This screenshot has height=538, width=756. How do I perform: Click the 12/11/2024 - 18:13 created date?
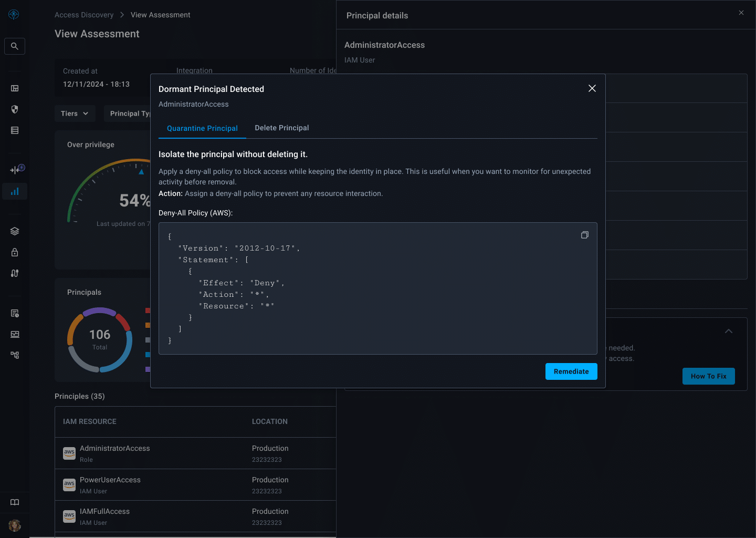(x=96, y=84)
